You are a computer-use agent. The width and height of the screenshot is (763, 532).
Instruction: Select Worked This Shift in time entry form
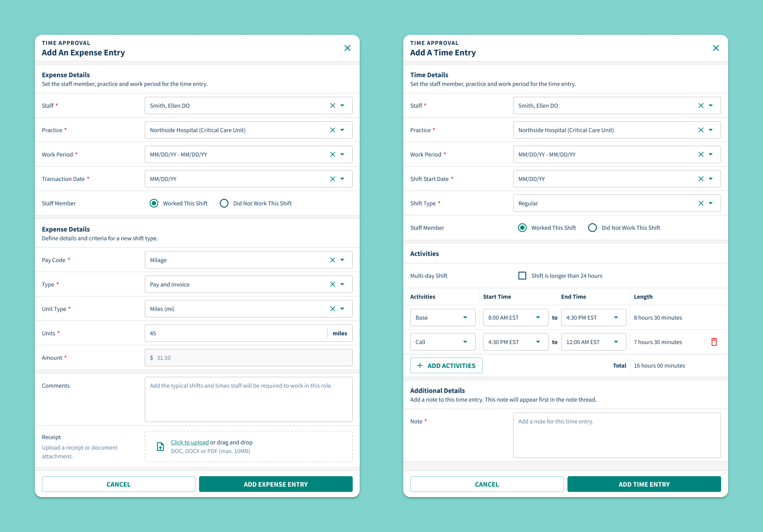522,228
